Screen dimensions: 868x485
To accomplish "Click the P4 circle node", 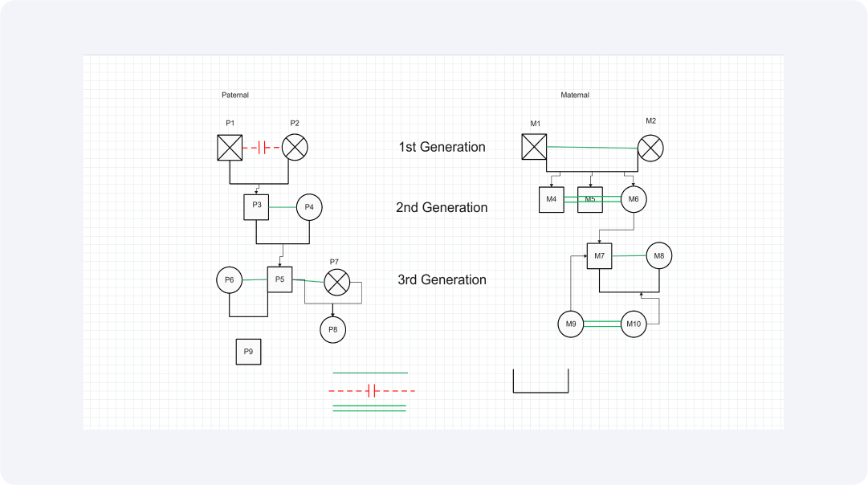I will [309, 207].
